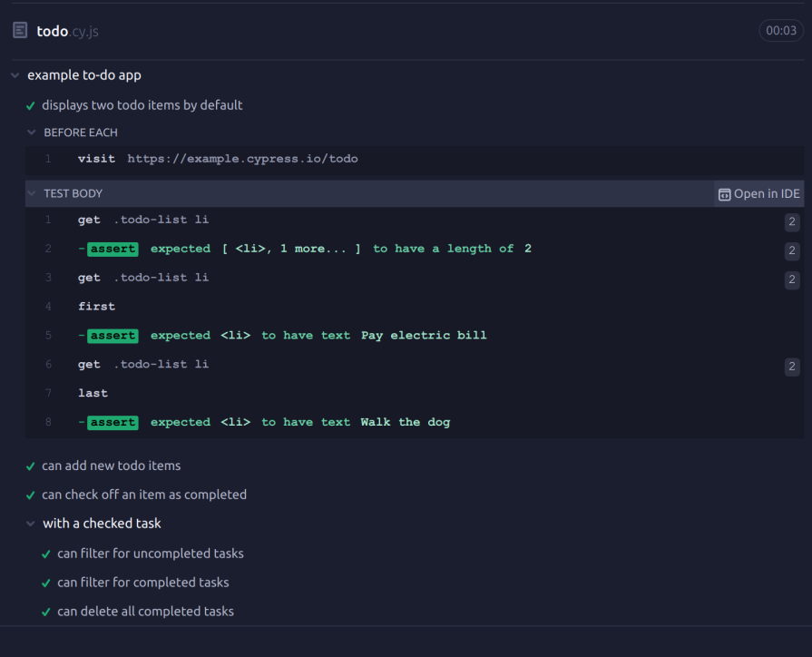Click the checkmark next to 'can delete all completed tasks'
This screenshot has width=812, height=657.
pyautogui.click(x=44, y=611)
